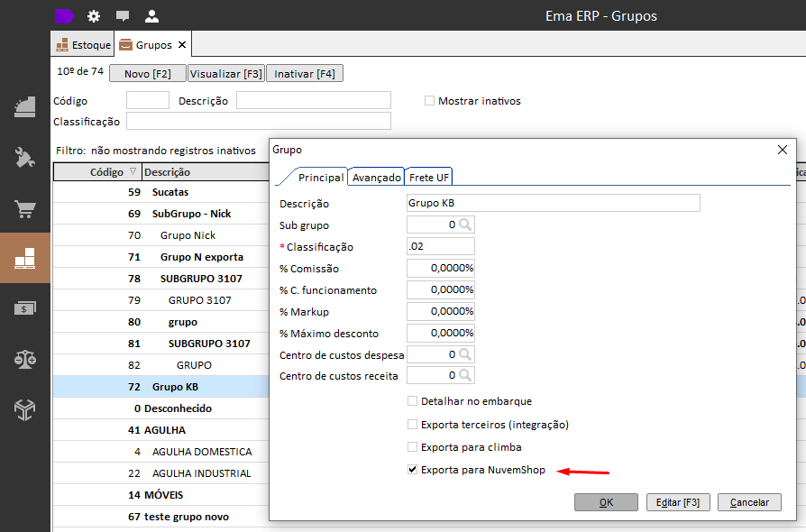Open the Frete UF tab
The height and width of the screenshot is (532, 806).
pos(429,178)
